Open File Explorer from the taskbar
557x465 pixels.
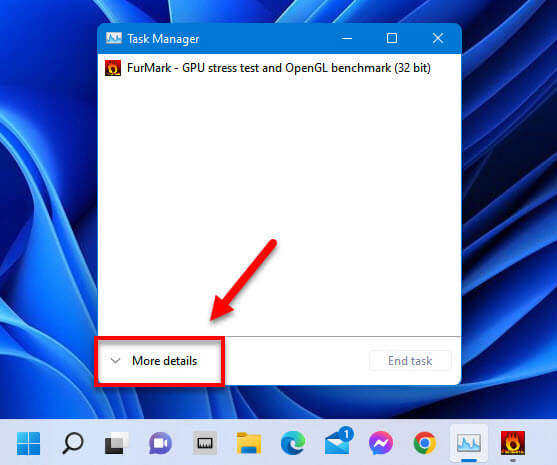click(x=249, y=443)
